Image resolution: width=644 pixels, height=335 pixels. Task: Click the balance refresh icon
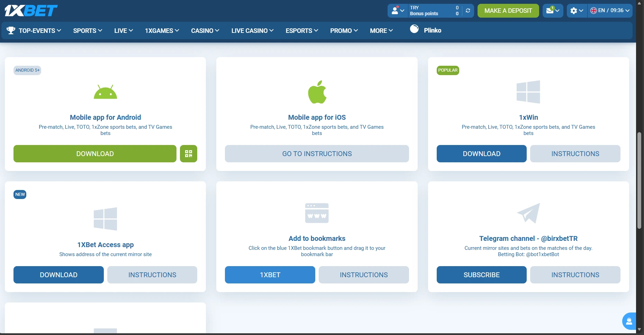coord(468,11)
